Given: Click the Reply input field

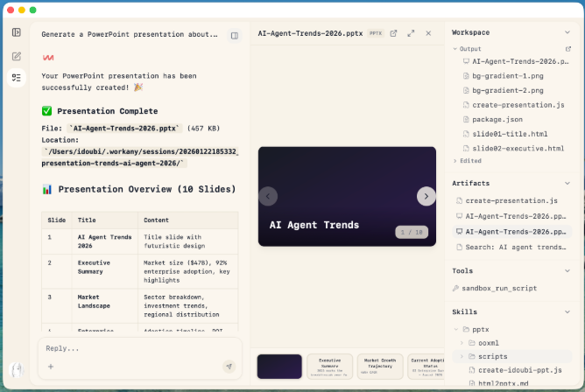Looking at the screenshot, I should point(140,348).
